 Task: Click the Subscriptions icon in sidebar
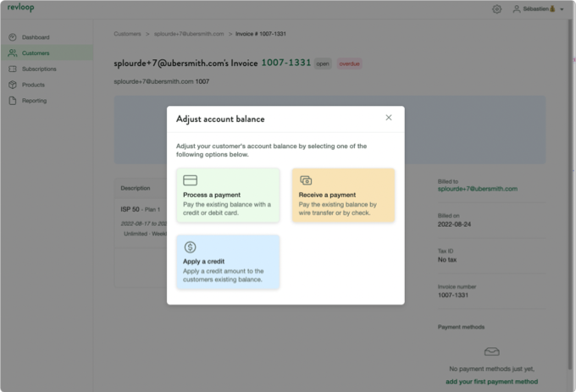click(13, 69)
